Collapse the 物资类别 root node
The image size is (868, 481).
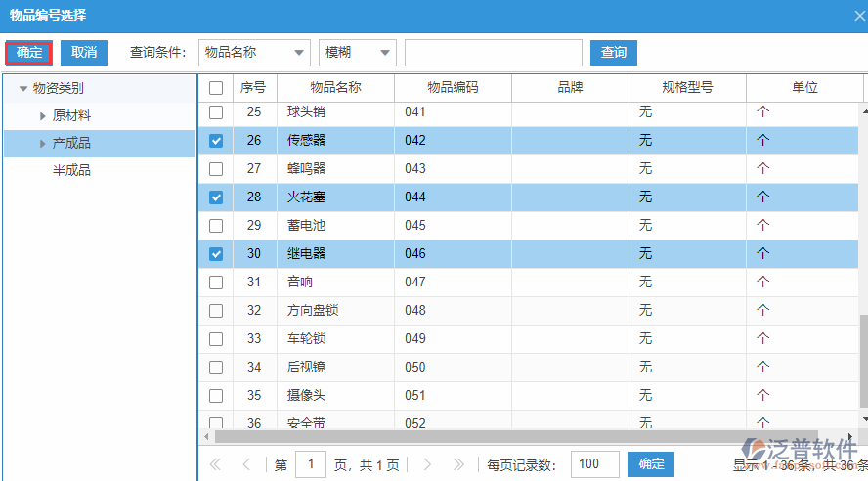click(x=23, y=89)
